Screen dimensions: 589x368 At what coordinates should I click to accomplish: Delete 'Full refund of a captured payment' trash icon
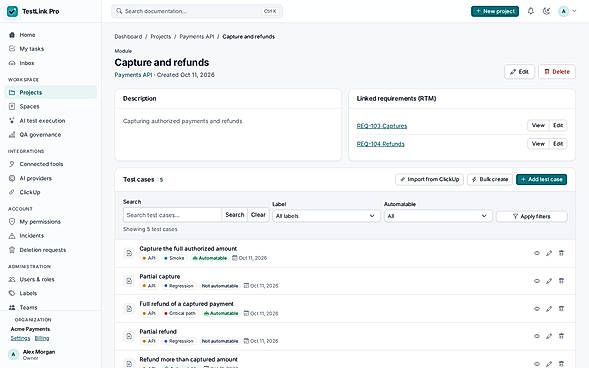point(561,309)
